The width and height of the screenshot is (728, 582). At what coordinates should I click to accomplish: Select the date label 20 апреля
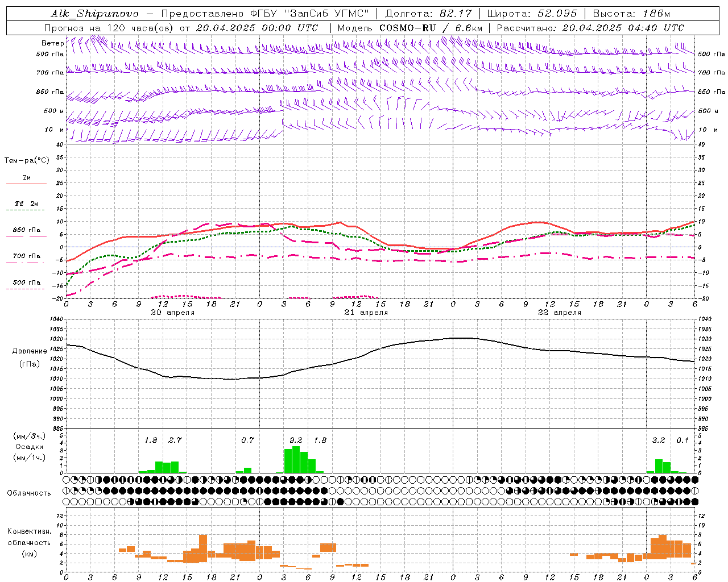pos(172,313)
